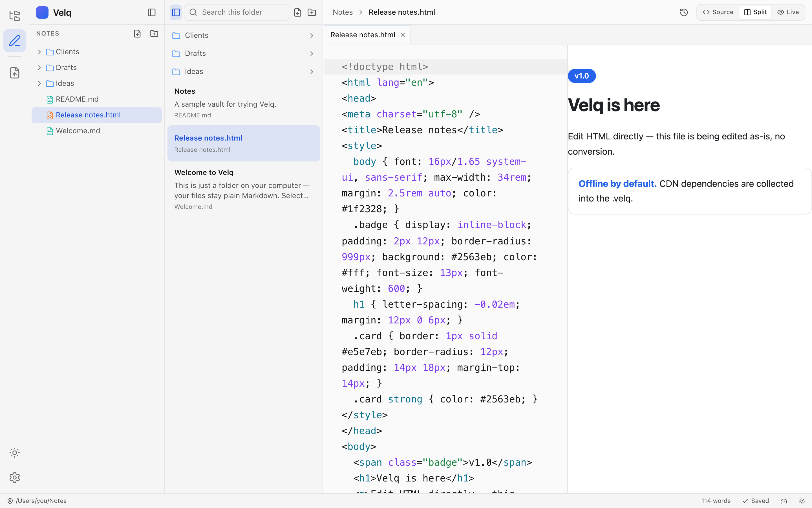
Task: Click the Saved status indicator
Action: pyautogui.click(x=756, y=501)
